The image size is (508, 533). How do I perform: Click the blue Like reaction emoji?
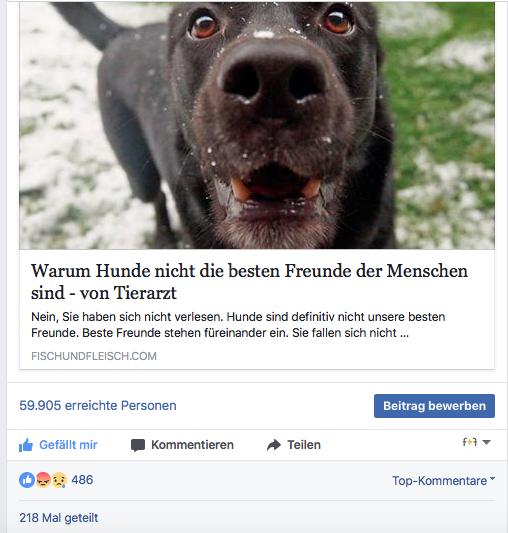[x=27, y=480]
